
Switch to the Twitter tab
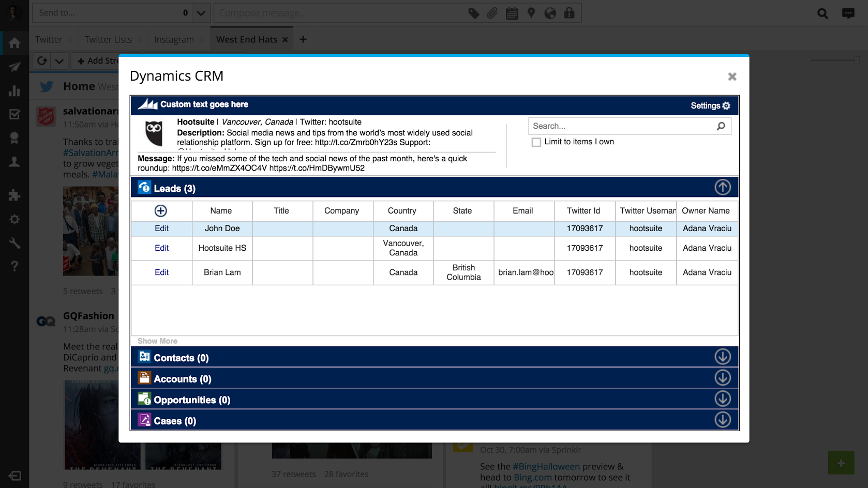click(49, 40)
